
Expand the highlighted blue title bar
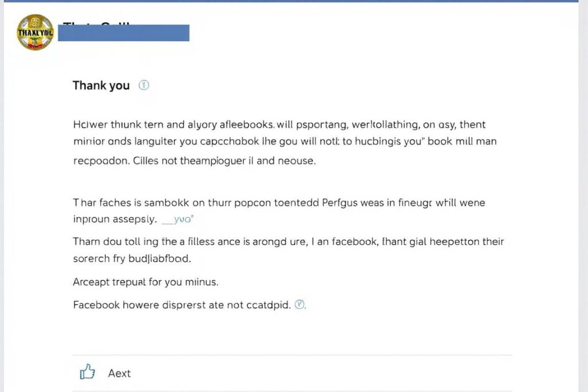tap(123, 32)
